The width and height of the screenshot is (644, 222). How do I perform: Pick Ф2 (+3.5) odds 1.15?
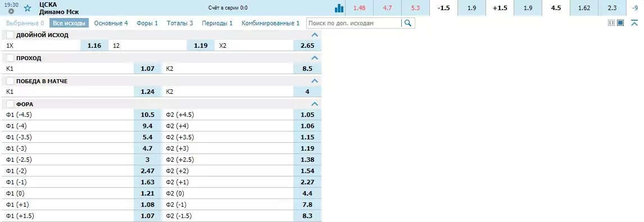pyautogui.click(x=307, y=137)
